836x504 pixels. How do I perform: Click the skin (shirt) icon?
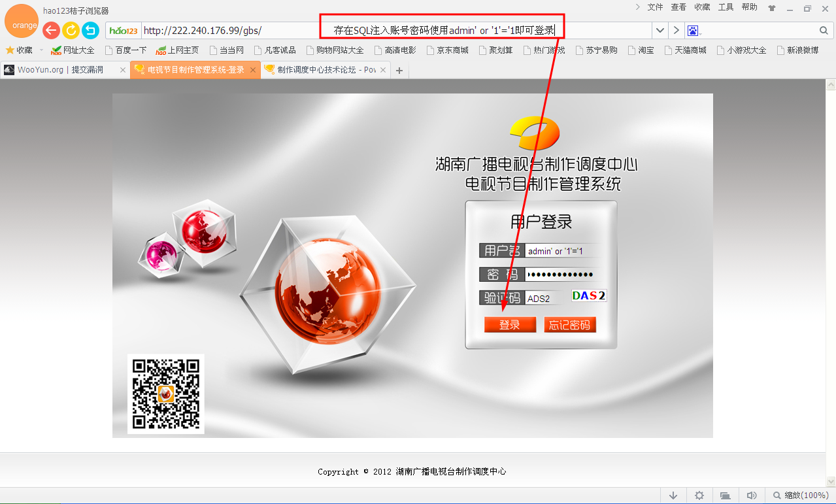(772, 8)
